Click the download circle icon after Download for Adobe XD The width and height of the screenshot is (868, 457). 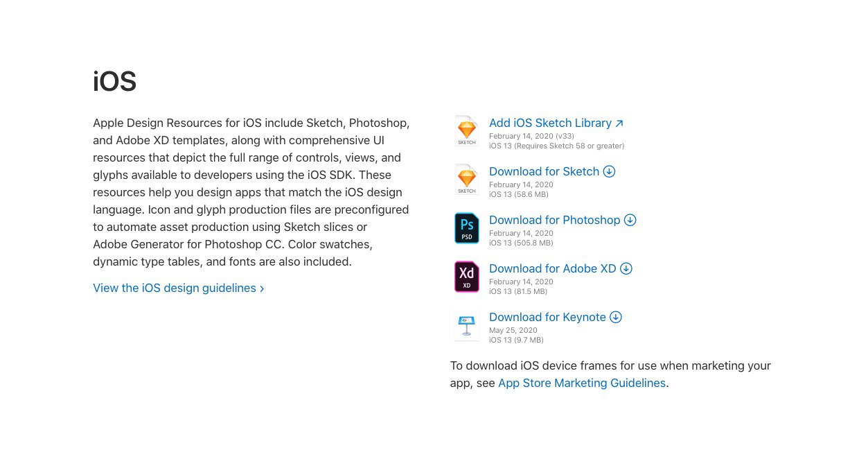626,268
